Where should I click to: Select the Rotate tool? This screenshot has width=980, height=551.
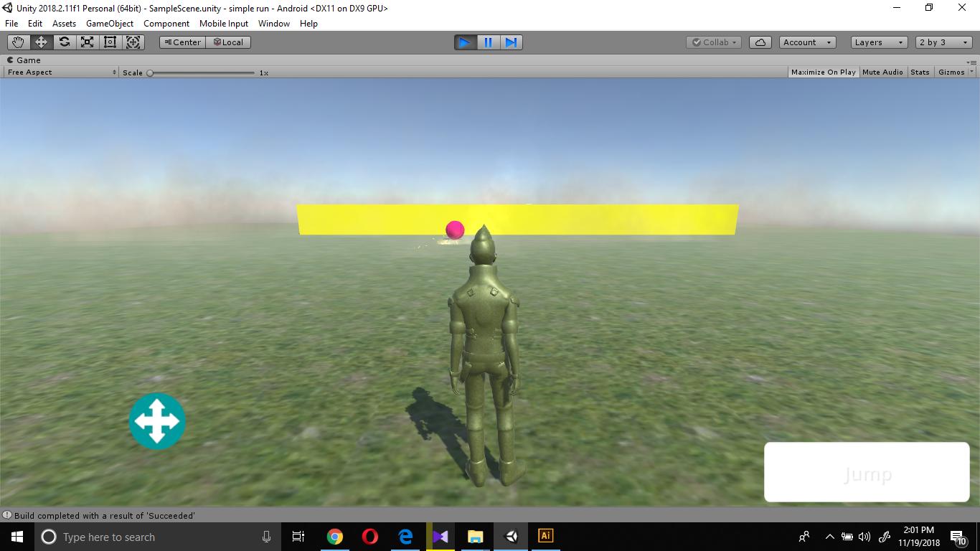click(x=64, y=42)
